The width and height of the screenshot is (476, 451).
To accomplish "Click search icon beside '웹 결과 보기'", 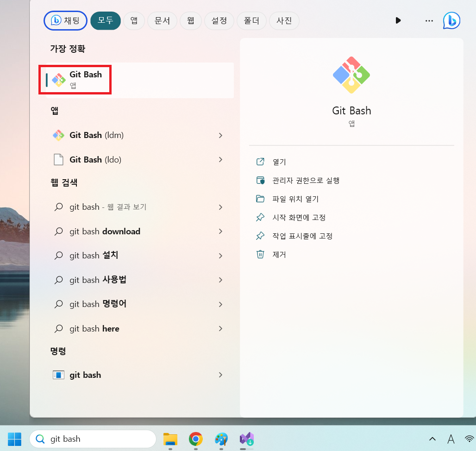I will (x=59, y=207).
